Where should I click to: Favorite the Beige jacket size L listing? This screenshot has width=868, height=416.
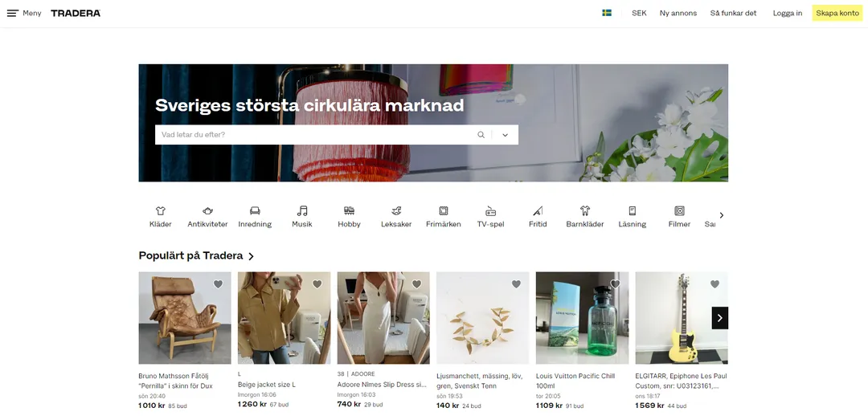click(317, 283)
